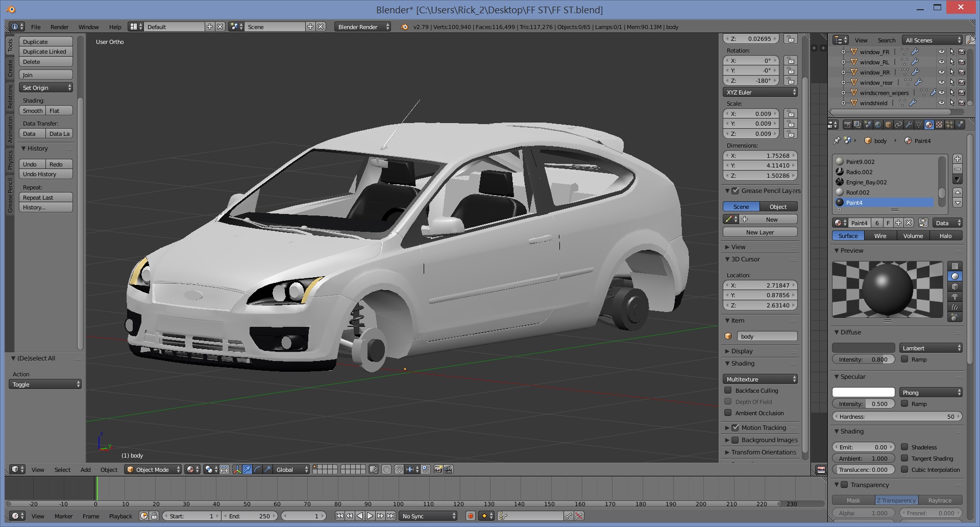Click the OpenGL render image camera icon

pos(438,469)
